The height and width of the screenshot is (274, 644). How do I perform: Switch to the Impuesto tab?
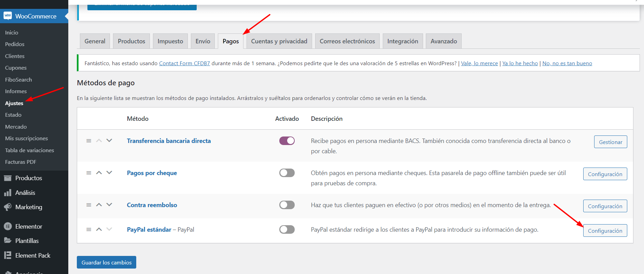pyautogui.click(x=170, y=41)
